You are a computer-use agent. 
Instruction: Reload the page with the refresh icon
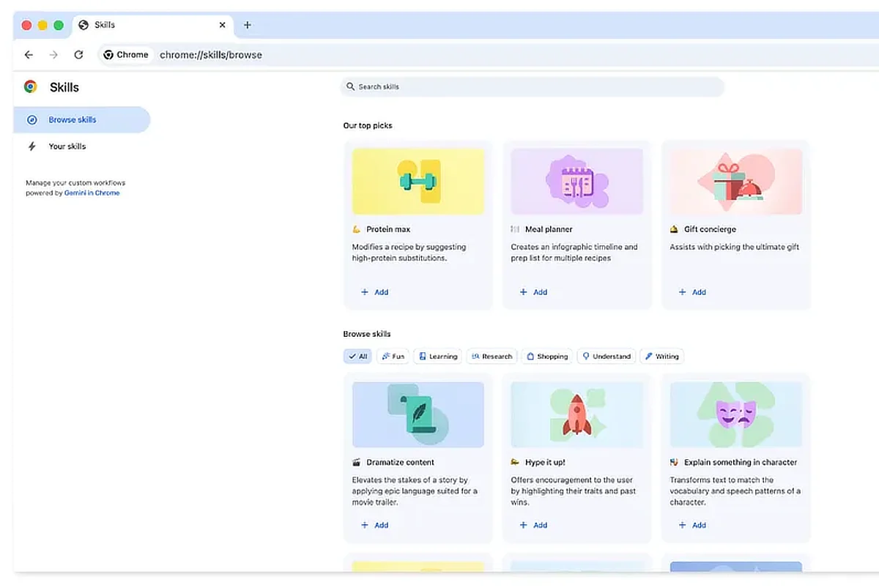[x=78, y=55]
